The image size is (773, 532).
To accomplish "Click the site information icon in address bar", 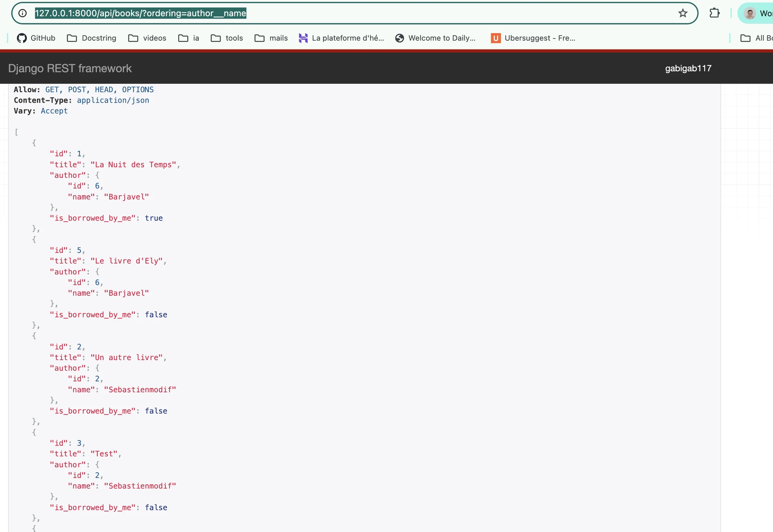I will 23,13.
